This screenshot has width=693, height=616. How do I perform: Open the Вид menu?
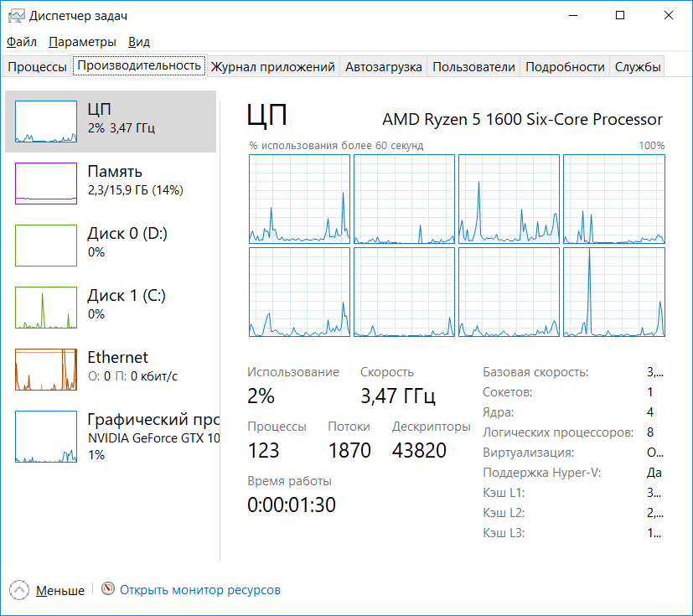point(139,42)
